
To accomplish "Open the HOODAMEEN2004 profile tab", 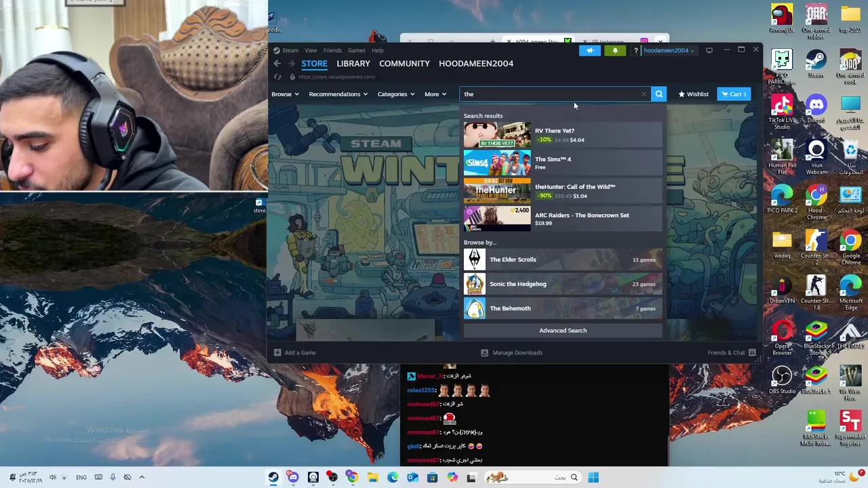I will tap(476, 63).
